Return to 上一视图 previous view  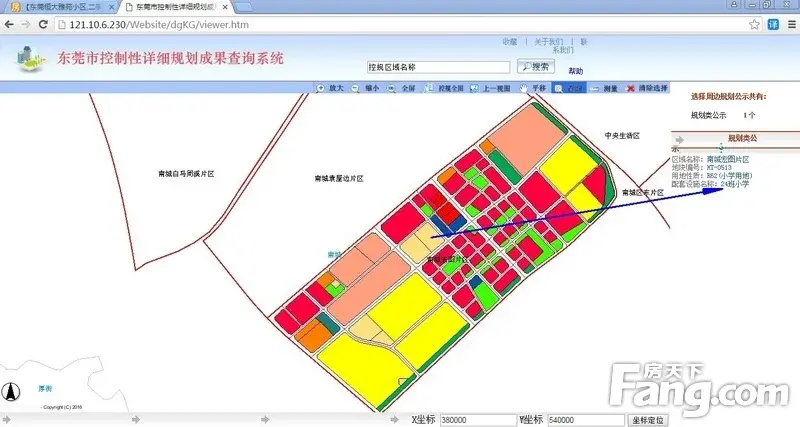coord(490,88)
